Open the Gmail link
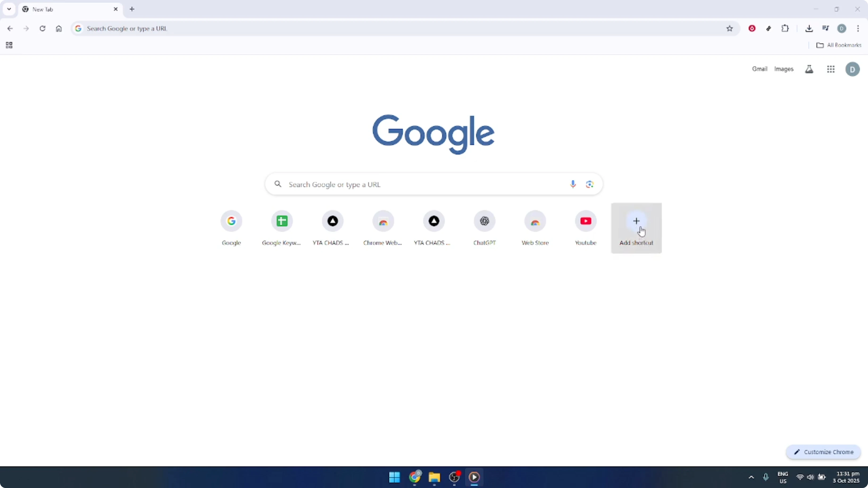This screenshot has width=868, height=488. 759,69
